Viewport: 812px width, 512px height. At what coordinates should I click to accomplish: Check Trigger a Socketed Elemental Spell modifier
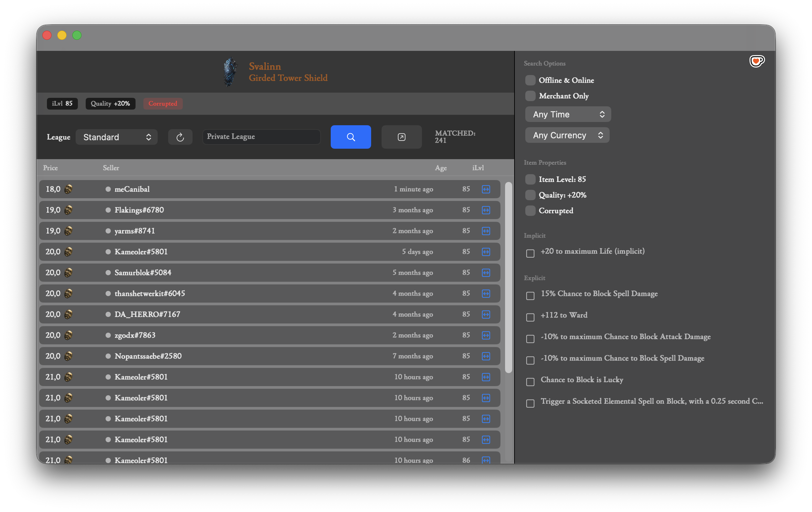click(530, 403)
